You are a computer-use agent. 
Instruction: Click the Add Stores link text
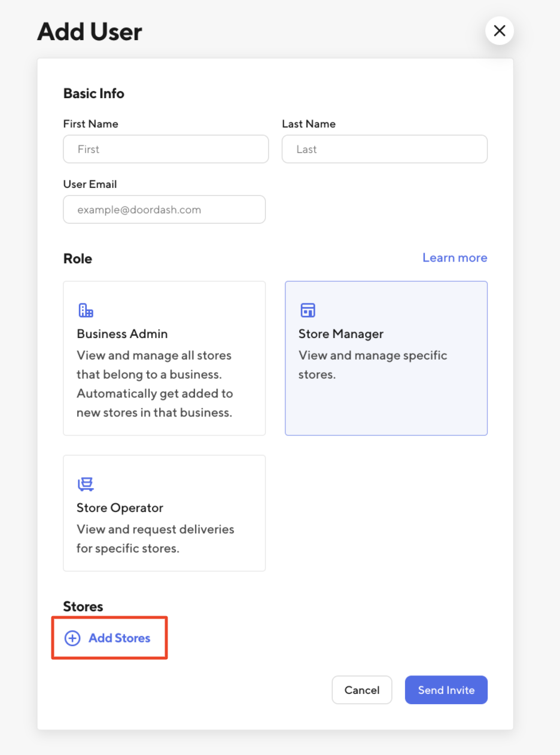point(119,638)
